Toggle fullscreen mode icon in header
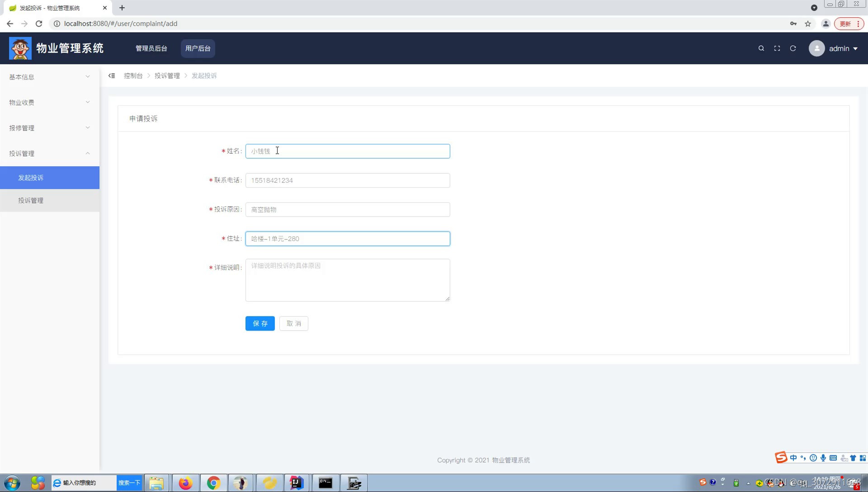 (x=777, y=48)
